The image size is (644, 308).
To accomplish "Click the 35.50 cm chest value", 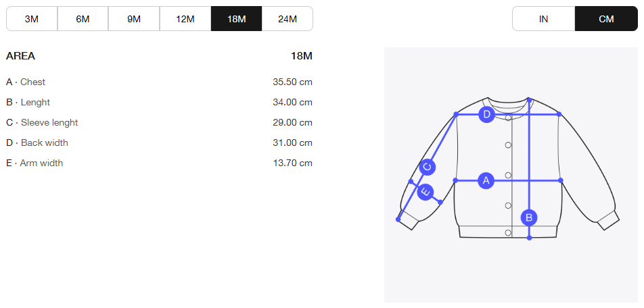I will click(292, 82).
